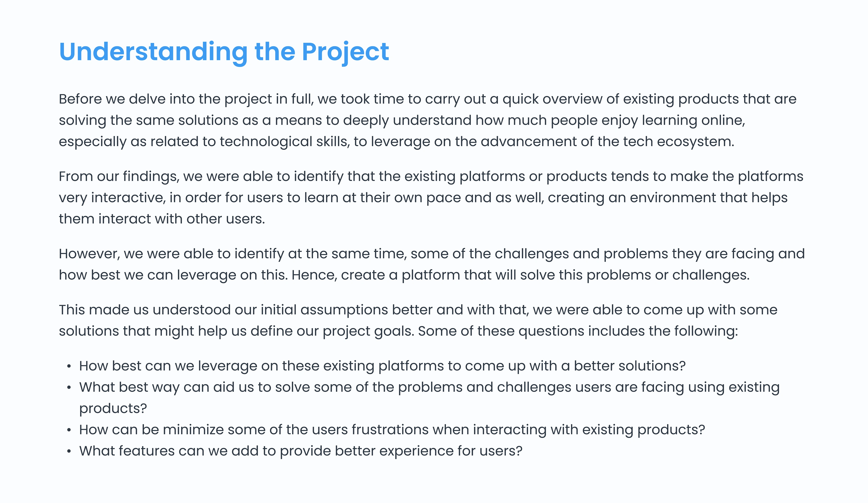Screen dimensions: 868x503
Task: Click the bullet item starting "What best way"
Action: coord(429,387)
